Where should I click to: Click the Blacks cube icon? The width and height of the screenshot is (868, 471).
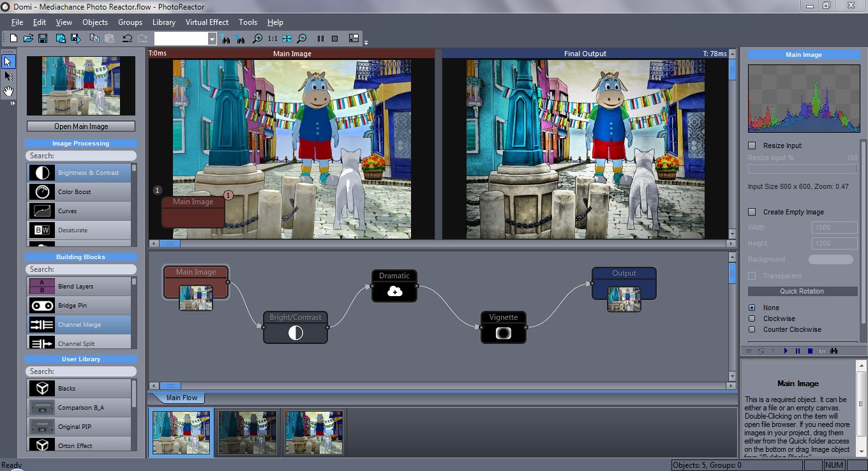41,389
